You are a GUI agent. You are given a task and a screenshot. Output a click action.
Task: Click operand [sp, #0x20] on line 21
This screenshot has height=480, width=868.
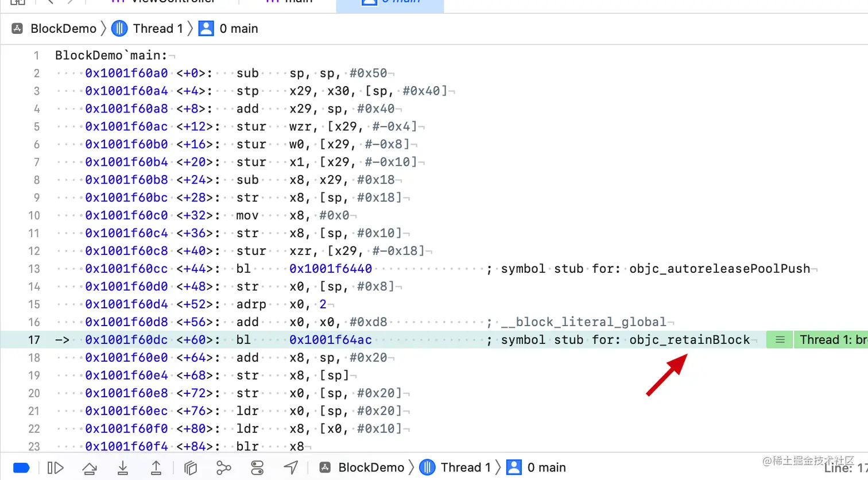coord(361,411)
